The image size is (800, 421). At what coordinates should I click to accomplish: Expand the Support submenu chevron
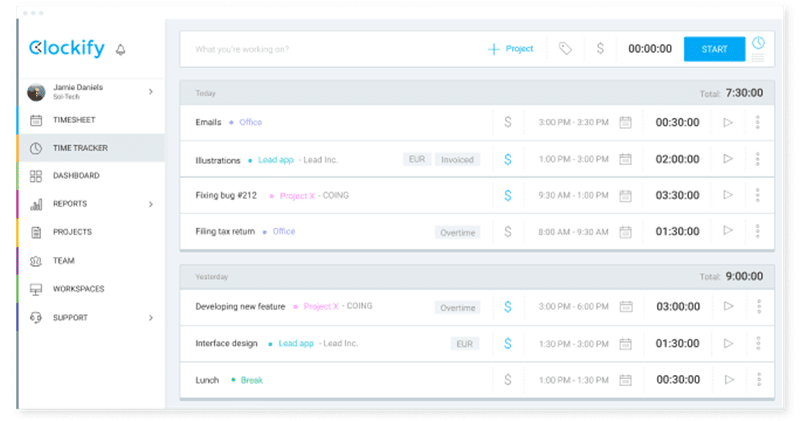tap(151, 318)
